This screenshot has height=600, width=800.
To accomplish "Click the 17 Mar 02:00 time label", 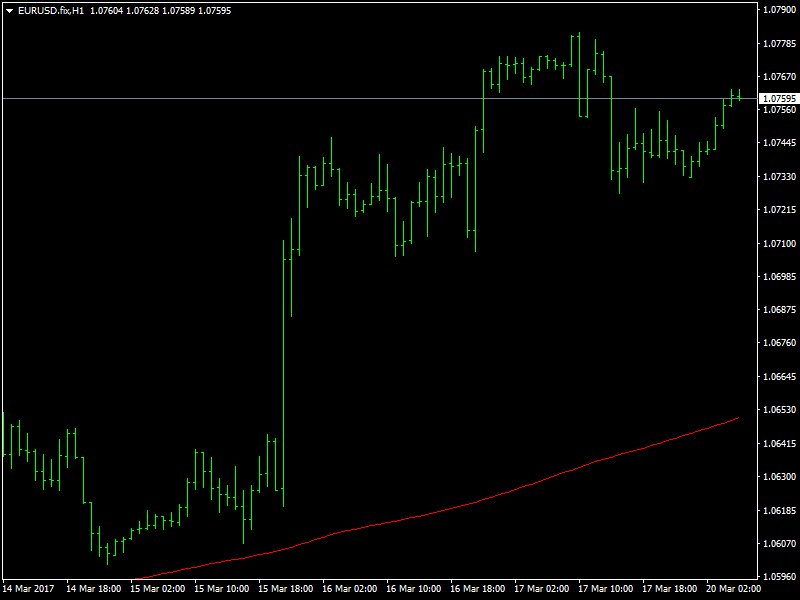I will click(541, 589).
